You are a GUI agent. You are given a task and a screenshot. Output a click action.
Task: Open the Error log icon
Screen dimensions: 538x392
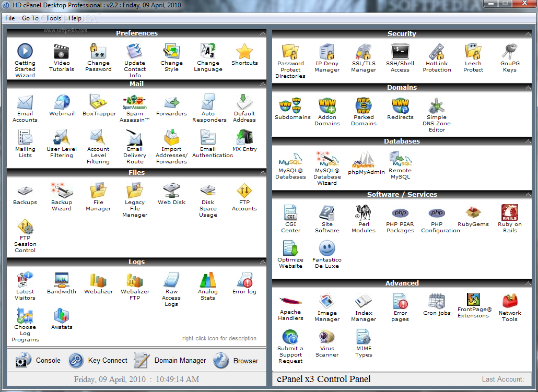click(244, 279)
